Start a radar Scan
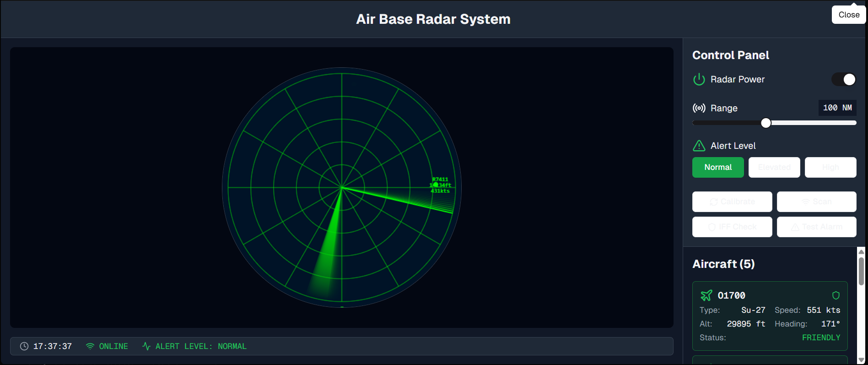This screenshot has height=365, width=868. (x=817, y=202)
